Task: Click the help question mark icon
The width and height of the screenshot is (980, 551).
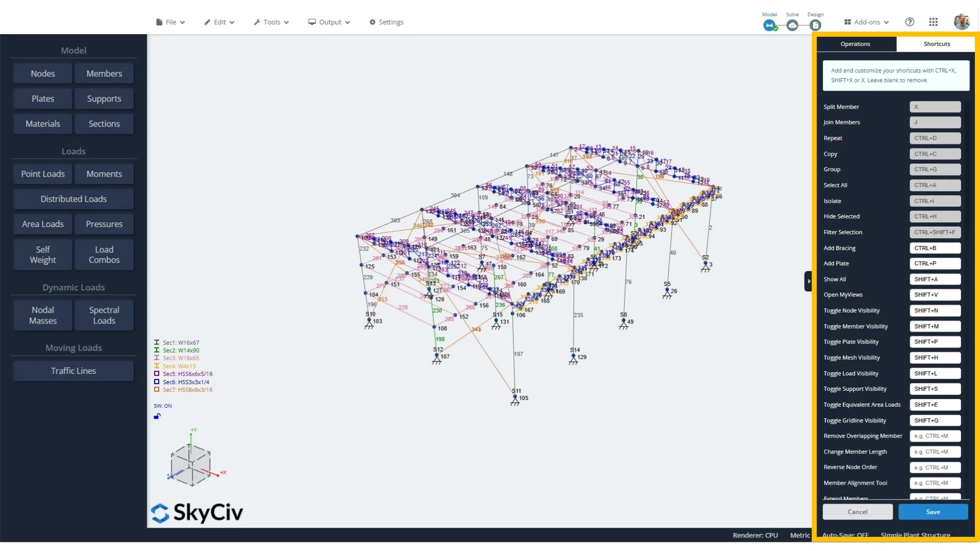Action: [x=910, y=22]
